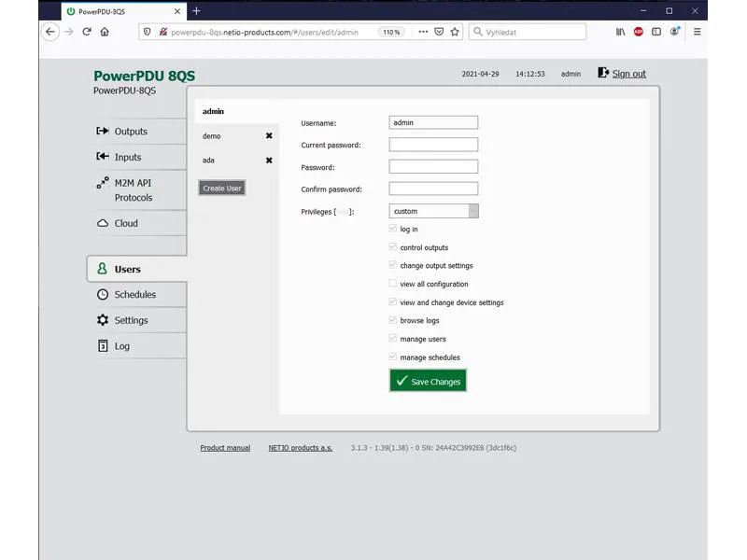Open the Product manual link
747x560 pixels.
[x=225, y=448]
